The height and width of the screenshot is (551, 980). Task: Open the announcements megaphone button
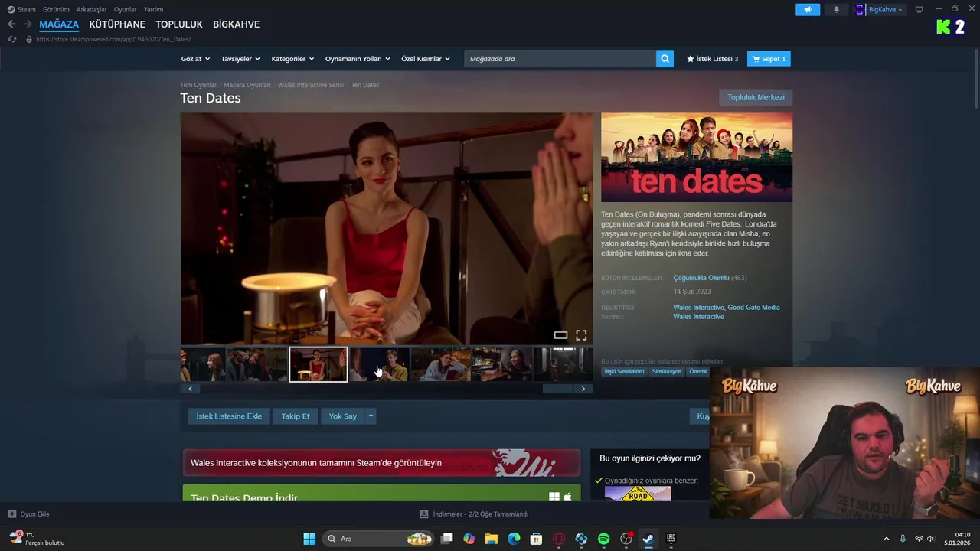[x=808, y=9]
